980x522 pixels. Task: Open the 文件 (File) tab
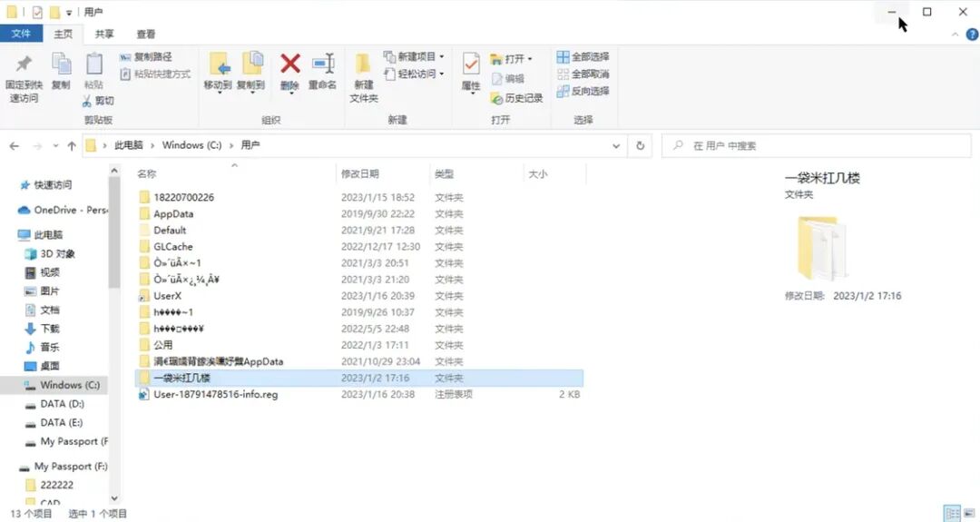21,34
